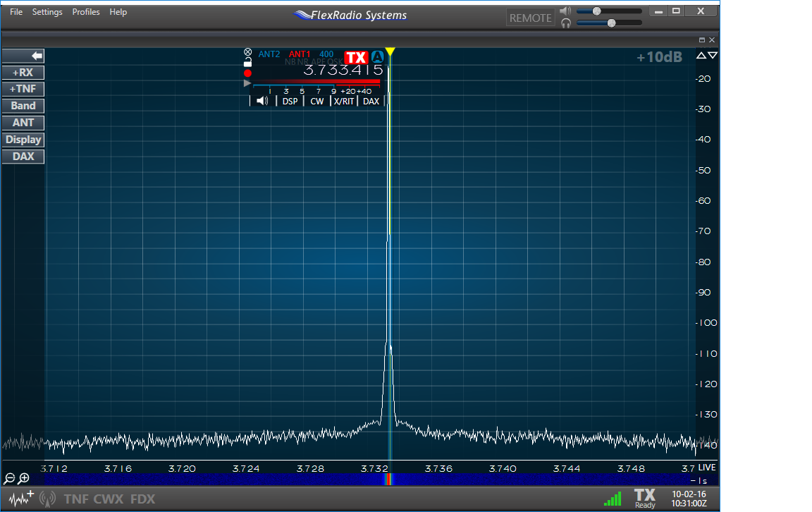Viewport: 812px width, 512px height.
Task: Click the +TNF add notch button
Action: pos(23,89)
